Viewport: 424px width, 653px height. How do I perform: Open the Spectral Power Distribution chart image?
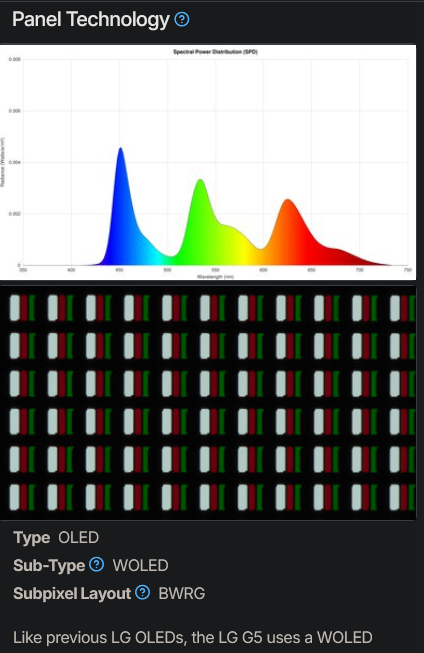pyautogui.click(x=208, y=162)
